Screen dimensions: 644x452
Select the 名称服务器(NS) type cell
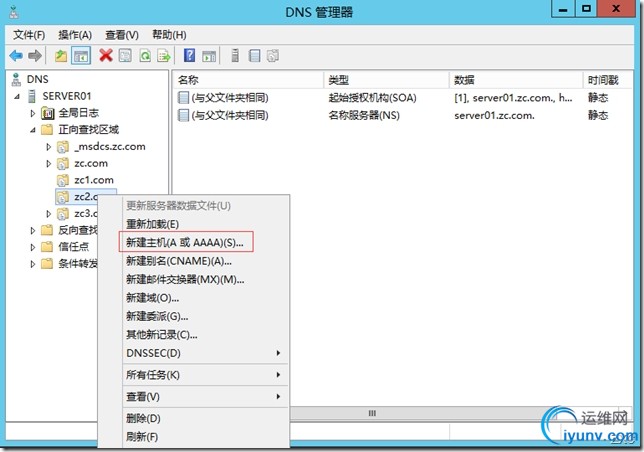click(x=364, y=115)
